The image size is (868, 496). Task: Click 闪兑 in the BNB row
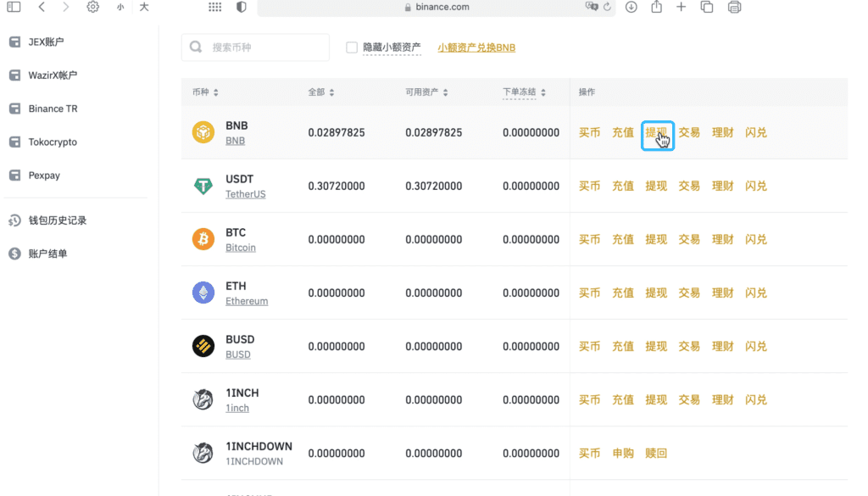click(x=755, y=133)
